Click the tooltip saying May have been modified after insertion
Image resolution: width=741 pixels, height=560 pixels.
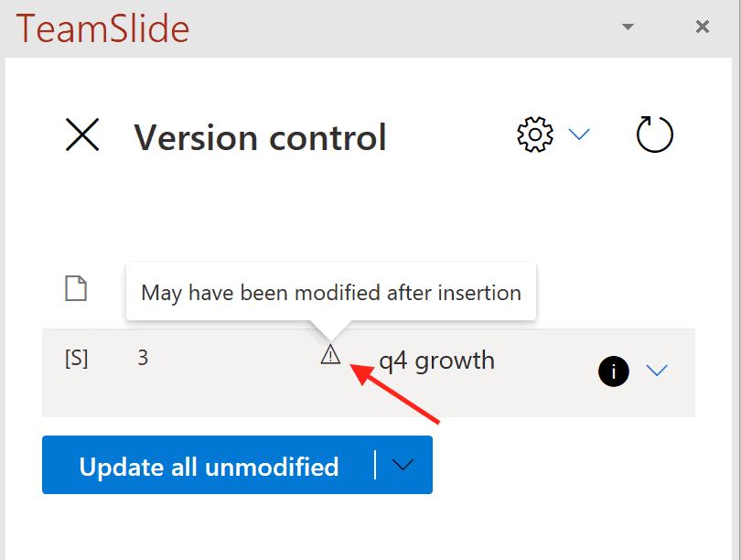click(331, 291)
